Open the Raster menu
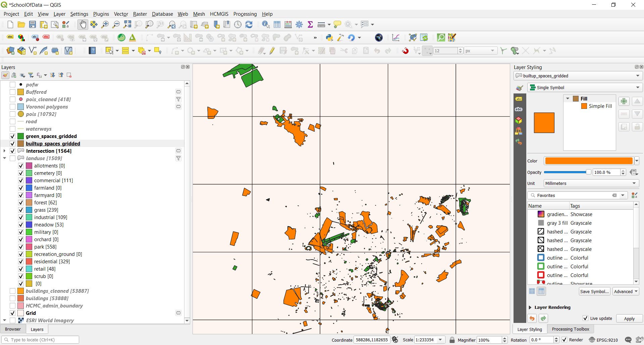Image resolution: width=644 pixels, height=345 pixels. [x=140, y=14]
